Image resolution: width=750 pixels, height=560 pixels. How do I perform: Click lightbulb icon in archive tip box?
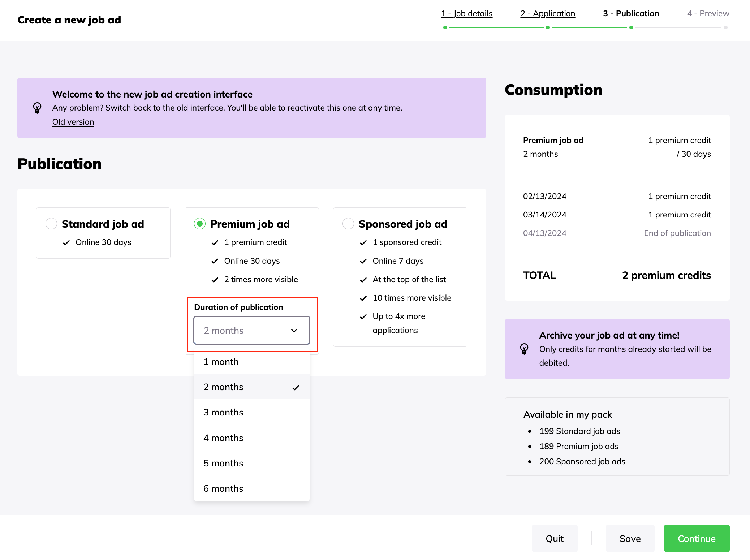[524, 349]
